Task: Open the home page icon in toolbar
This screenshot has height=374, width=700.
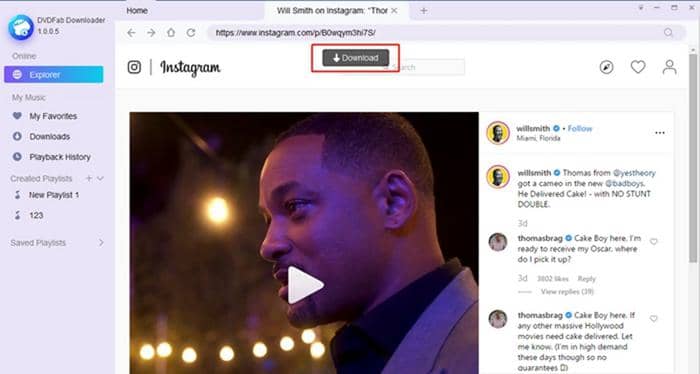Action: [x=171, y=33]
